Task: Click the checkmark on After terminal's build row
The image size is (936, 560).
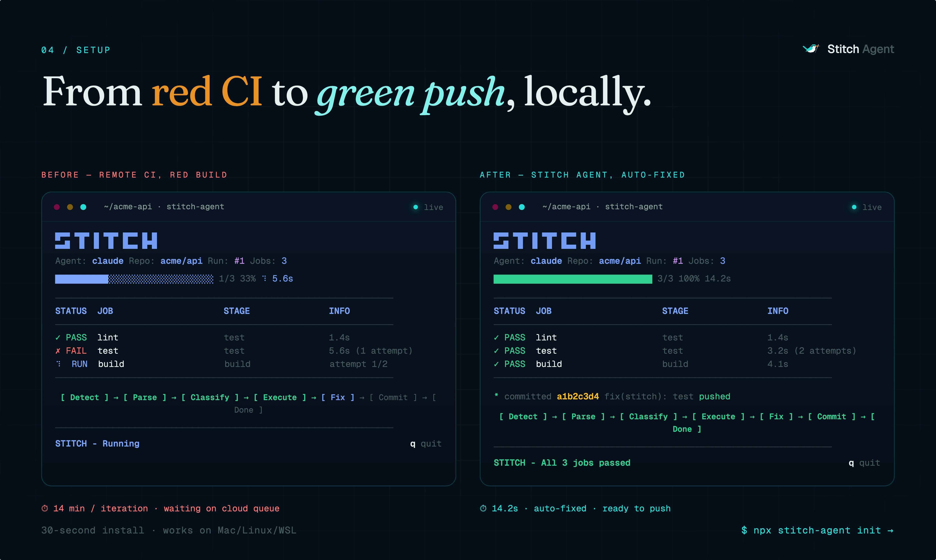Action: point(496,364)
